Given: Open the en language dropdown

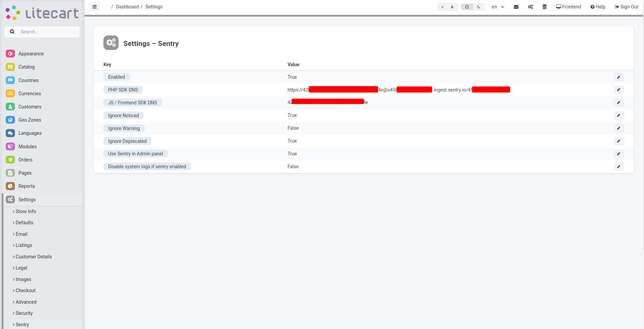Looking at the screenshot, I should [x=498, y=7].
